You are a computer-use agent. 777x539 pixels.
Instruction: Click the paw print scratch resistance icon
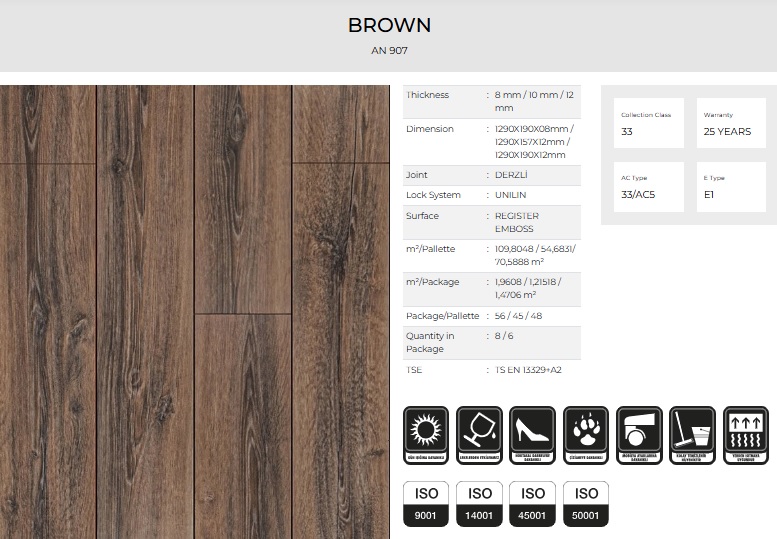[586, 435]
